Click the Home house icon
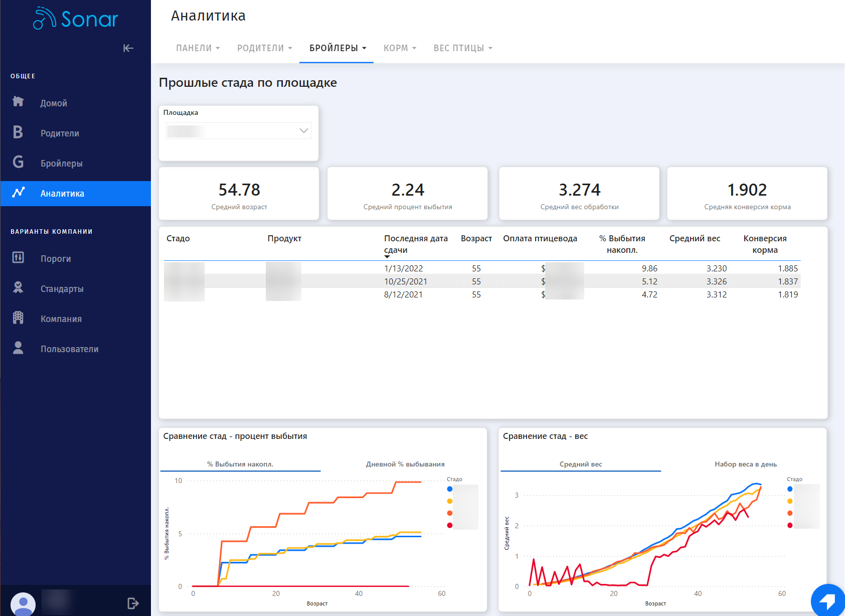Image resolution: width=845 pixels, height=616 pixels. click(x=18, y=102)
